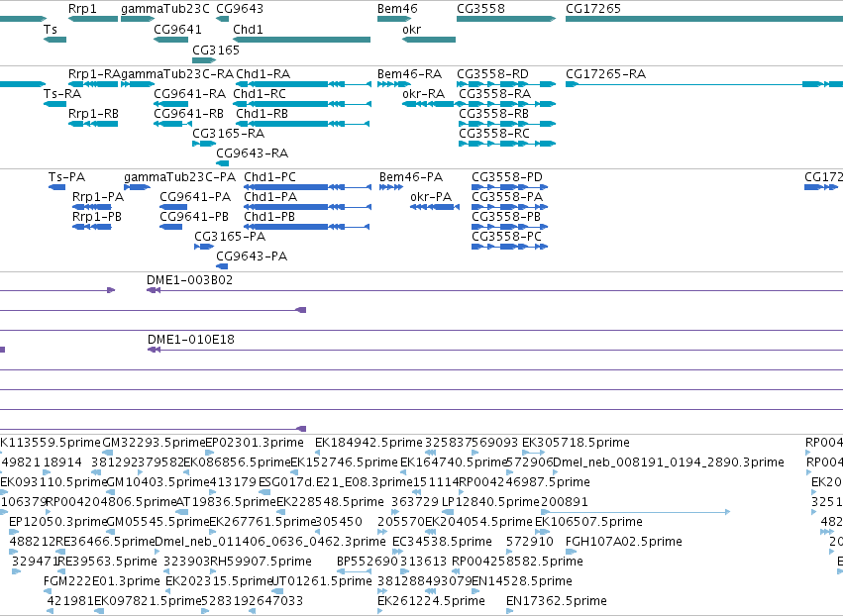843x616 pixels.
Task: Click the CG3165-RA transcript label
Action: tap(229, 133)
